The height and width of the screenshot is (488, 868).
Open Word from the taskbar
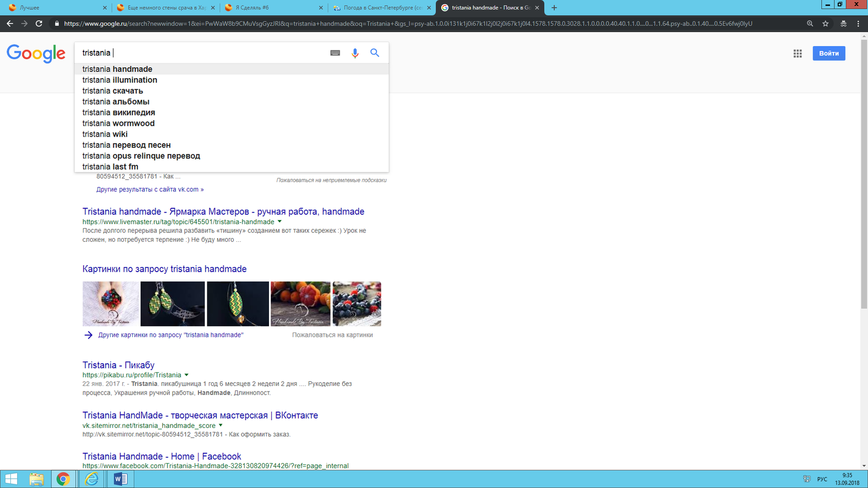(x=120, y=479)
